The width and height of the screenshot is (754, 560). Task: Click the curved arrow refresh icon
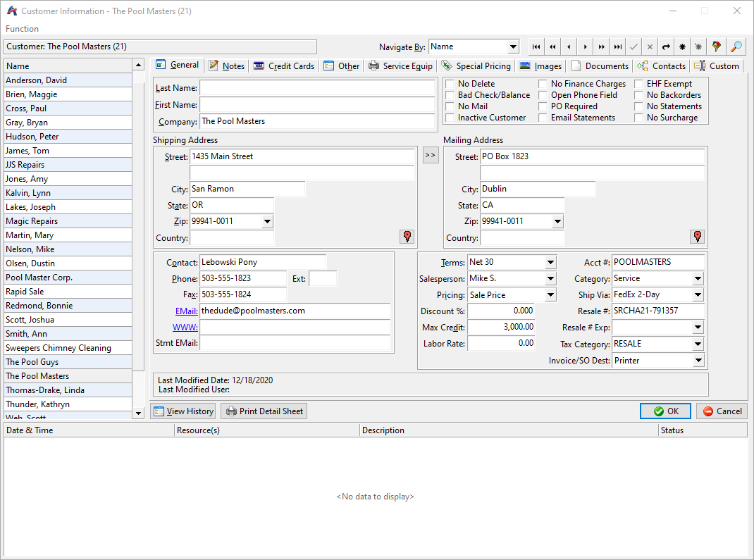tap(666, 47)
